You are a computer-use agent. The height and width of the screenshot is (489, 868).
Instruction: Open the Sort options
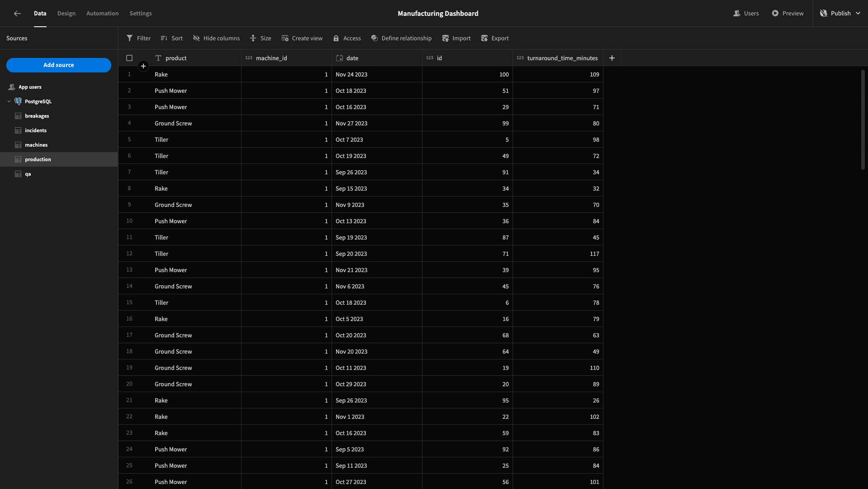[x=171, y=38]
